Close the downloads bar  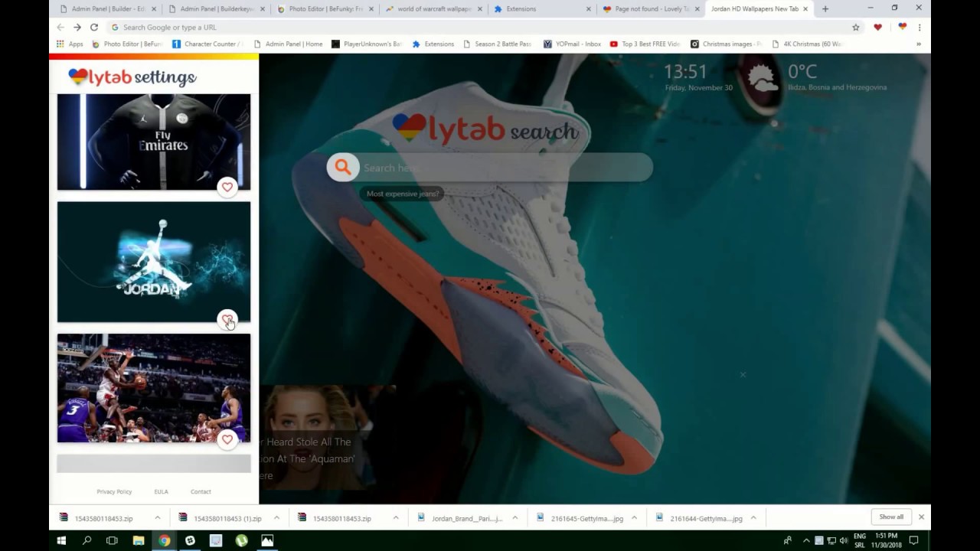click(x=921, y=517)
